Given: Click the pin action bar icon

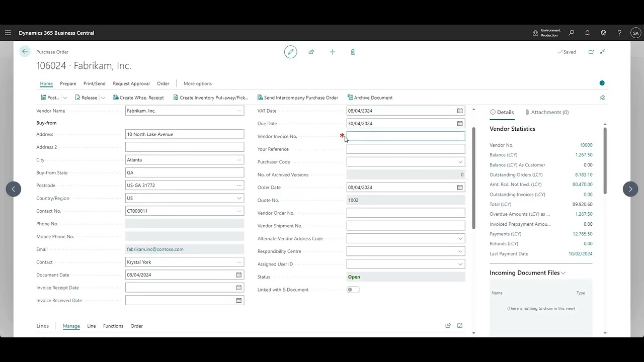Looking at the screenshot, I should pos(602,98).
